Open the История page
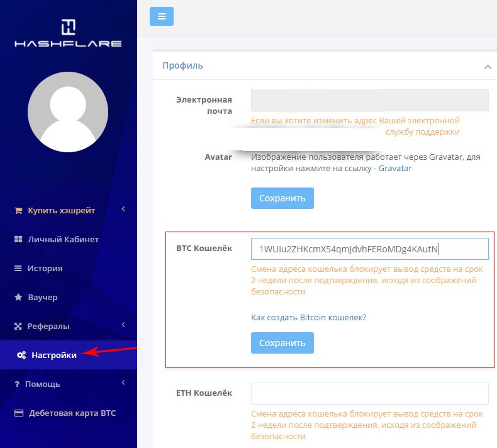497x448 pixels. (45, 268)
